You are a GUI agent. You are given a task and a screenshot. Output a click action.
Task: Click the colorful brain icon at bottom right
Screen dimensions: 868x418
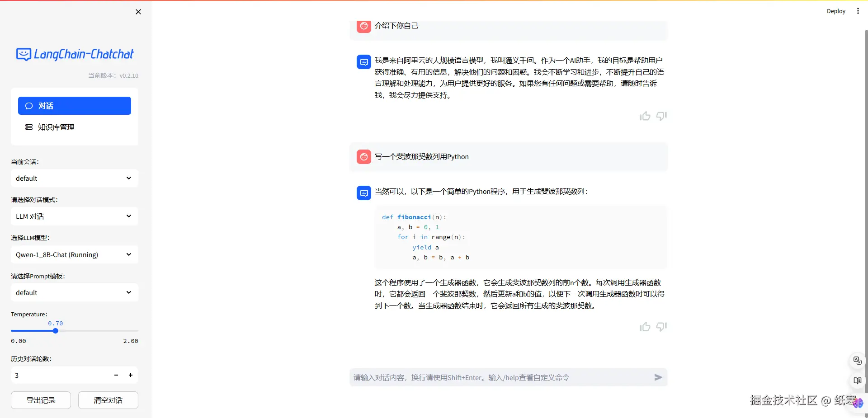pos(858,403)
